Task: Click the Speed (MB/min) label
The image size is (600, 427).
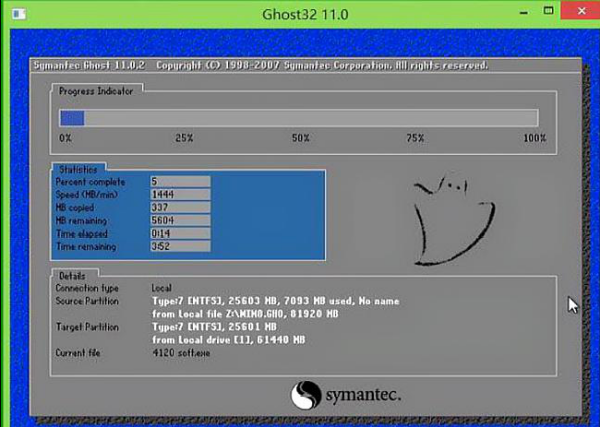Action: click(x=86, y=195)
